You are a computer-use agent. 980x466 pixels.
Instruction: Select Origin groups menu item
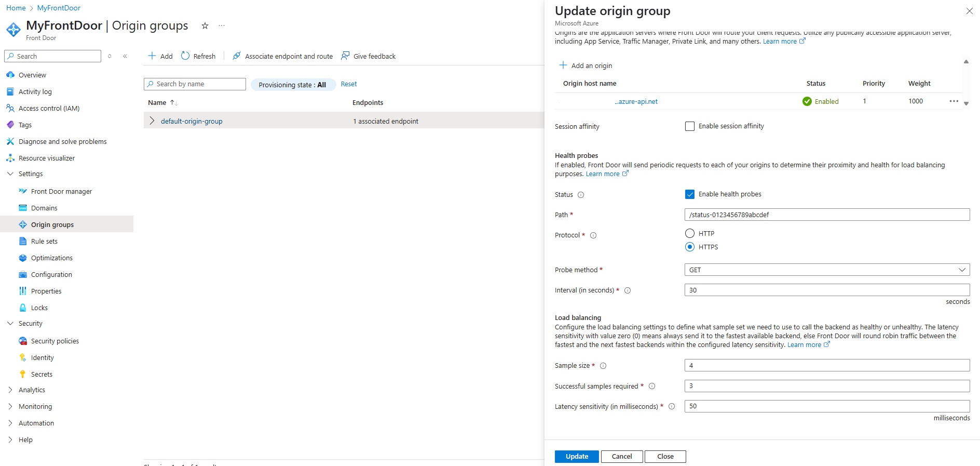[x=66, y=224]
